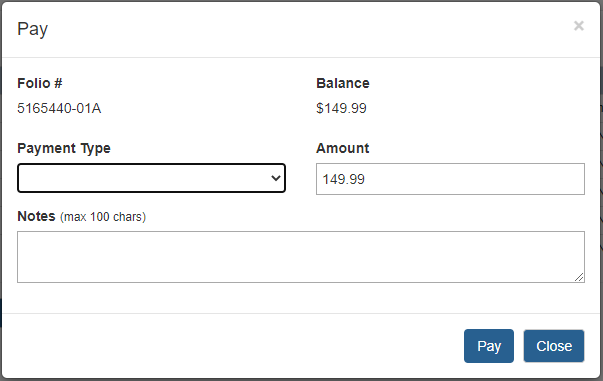Open the Payment Type dropdown
This screenshot has height=381, width=603.
point(151,178)
